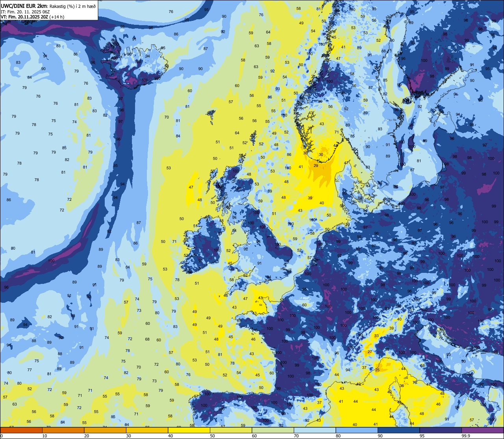Click the humidity value '33' on the map
Viewport: 504px width, 439px height.
[376, 336]
